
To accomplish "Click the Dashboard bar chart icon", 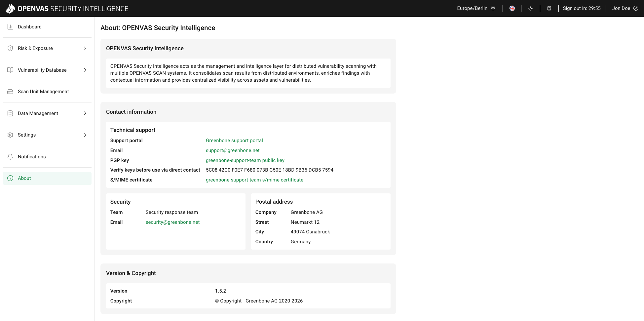I will point(10,27).
